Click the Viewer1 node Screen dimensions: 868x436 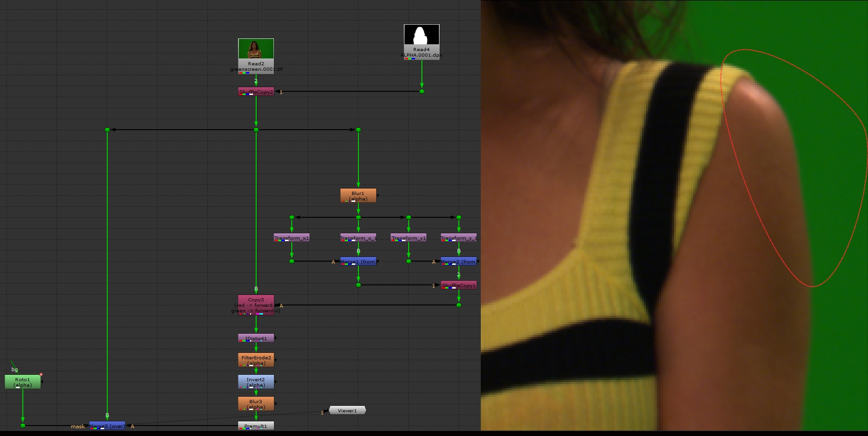(x=347, y=410)
